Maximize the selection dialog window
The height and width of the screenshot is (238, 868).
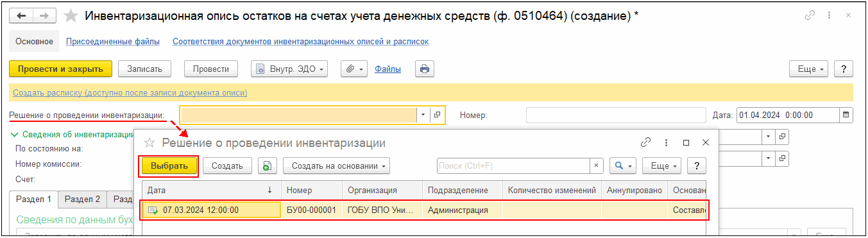click(686, 142)
